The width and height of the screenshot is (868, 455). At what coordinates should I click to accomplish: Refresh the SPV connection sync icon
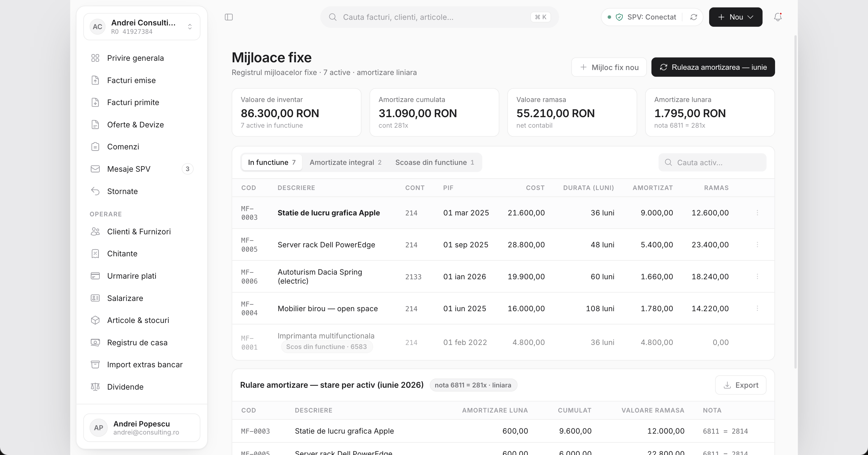[694, 17]
